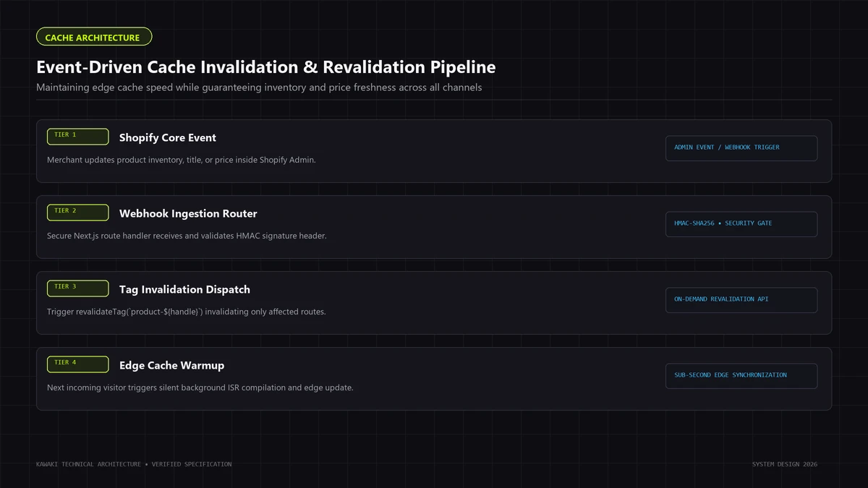
Task: Click the TIER 4 badge
Action: pos(78,364)
